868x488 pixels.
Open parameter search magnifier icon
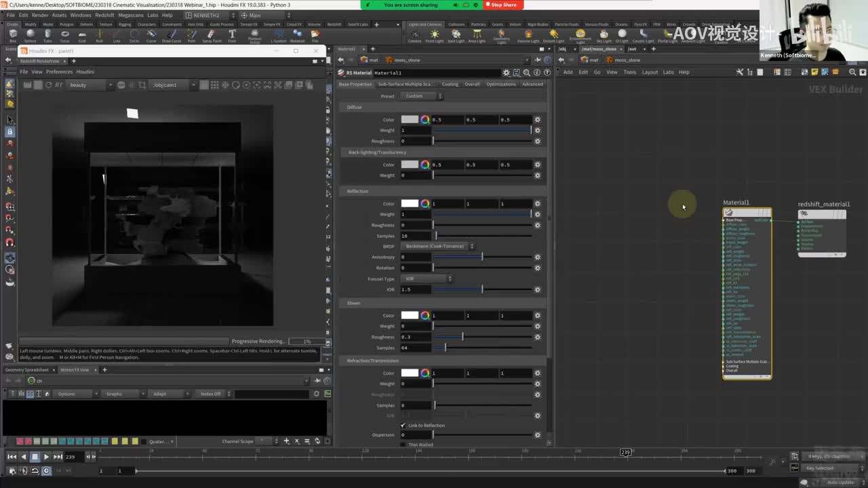coord(526,73)
